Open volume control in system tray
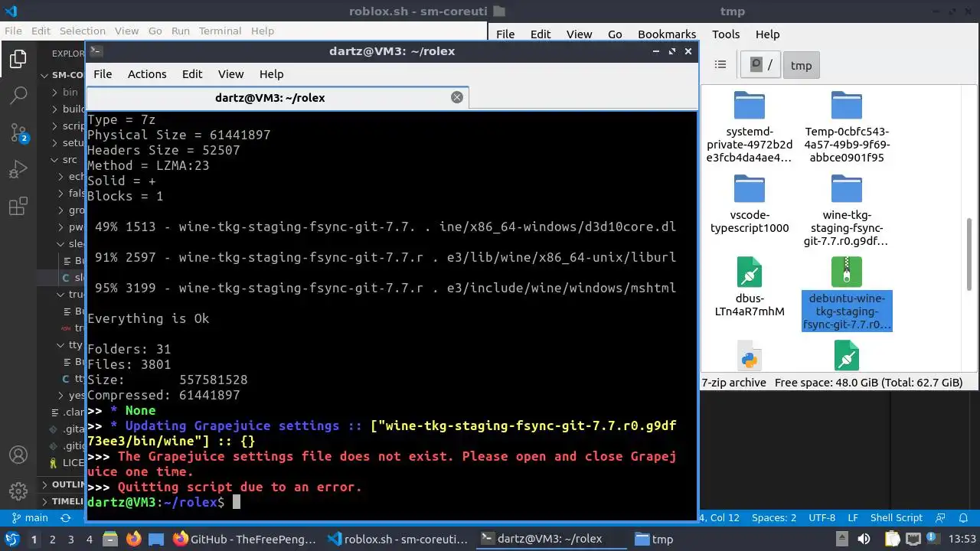Viewport: 980px width, 551px height. tap(863, 539)
